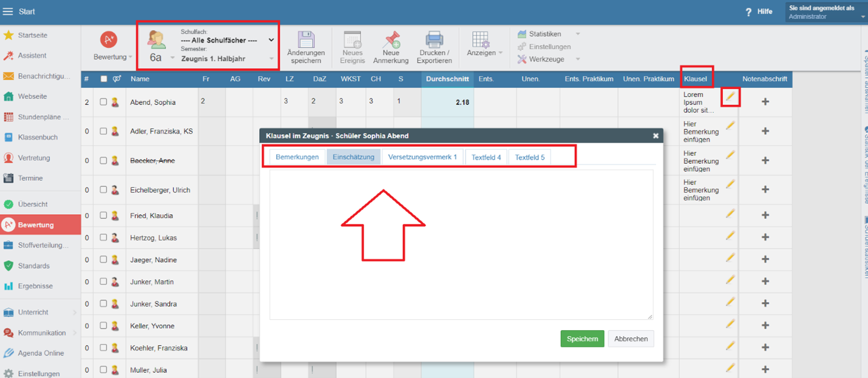This screenshot has width=868, height=378.
Task: Open Drucken / Exportieren printer icon
Action: click(x=435, y=40)
